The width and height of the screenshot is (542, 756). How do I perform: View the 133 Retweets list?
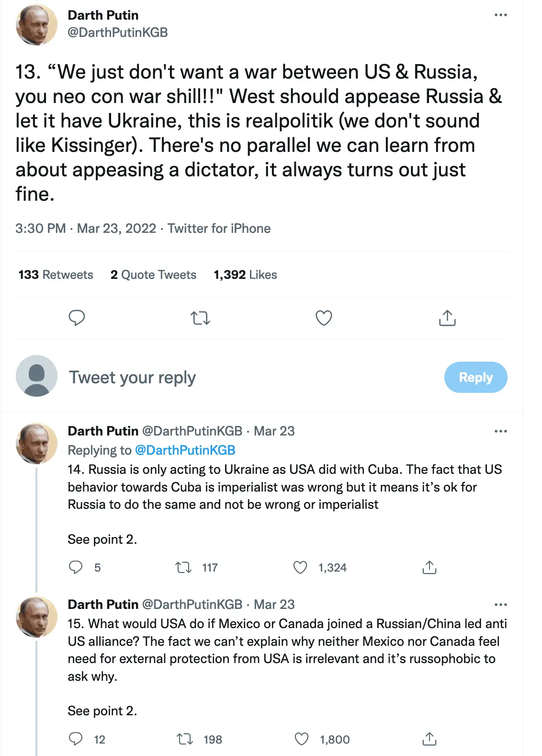(56, 275)
